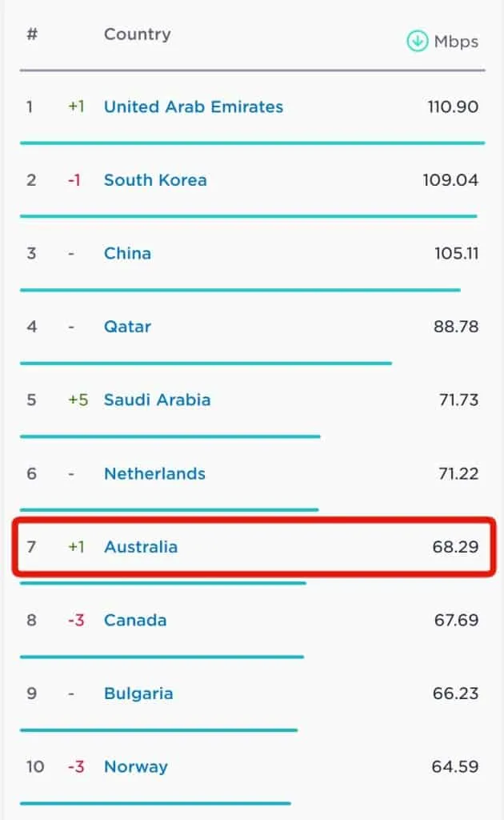Open the Canada country link
The width and height of the screenshot is (504, 820).
point(135,620)
